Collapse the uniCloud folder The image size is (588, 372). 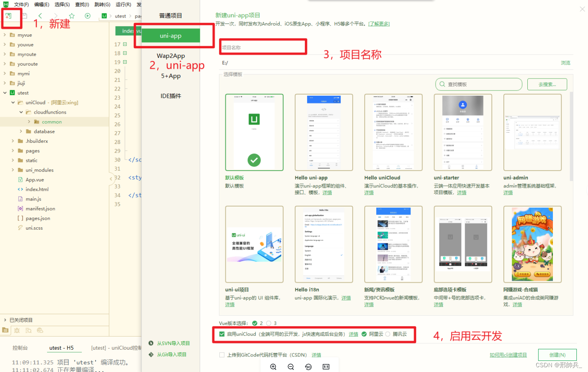click(x=13, y=102)
